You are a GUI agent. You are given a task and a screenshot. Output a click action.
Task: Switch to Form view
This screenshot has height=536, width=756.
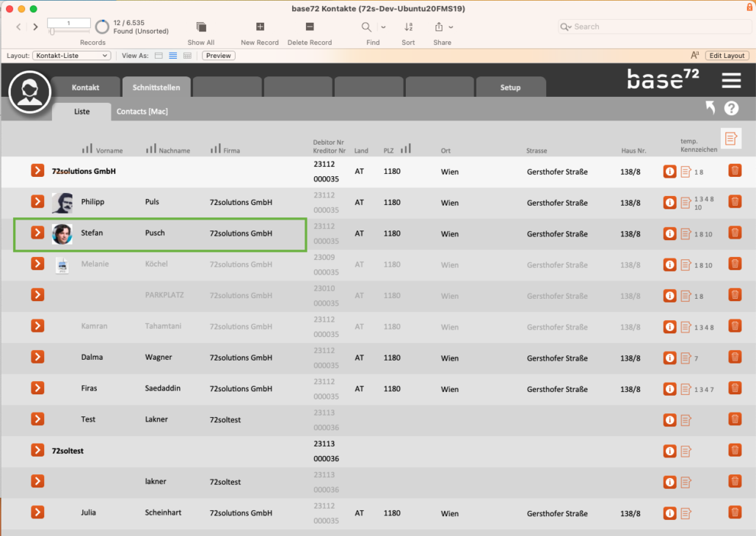[159, 56]
